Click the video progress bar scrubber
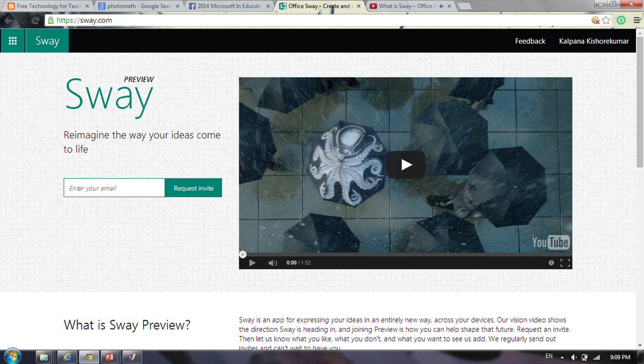This screenshot has height=364, width=644. [243, 255]
